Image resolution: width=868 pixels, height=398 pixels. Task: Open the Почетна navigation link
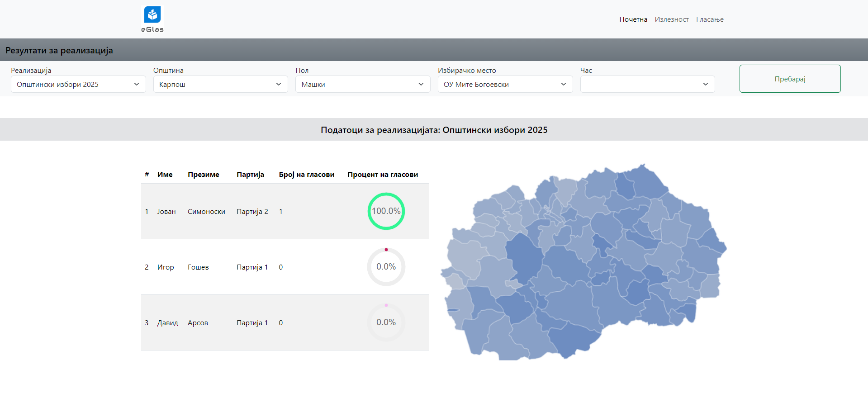pyautogui.click(x=633, y=19)
